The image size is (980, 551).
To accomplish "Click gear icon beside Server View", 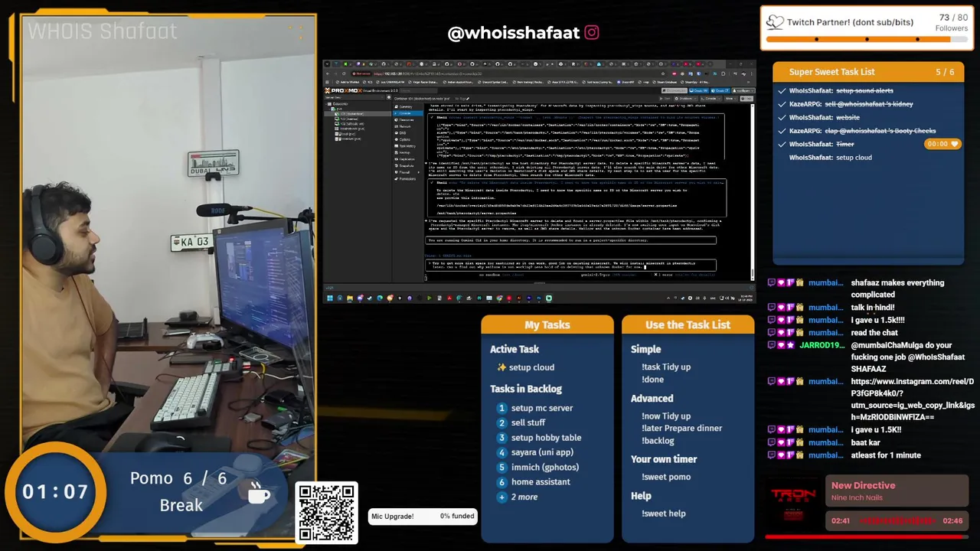I will pyautogui.click(x=389, y=97).
